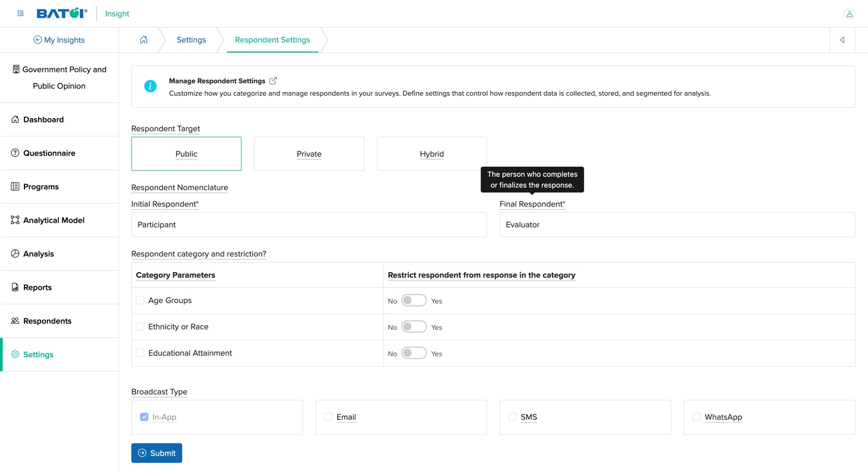Enable the Email broadcast checkbox
The height and width of the screenshot is (472, 868).
pos(328,417)
